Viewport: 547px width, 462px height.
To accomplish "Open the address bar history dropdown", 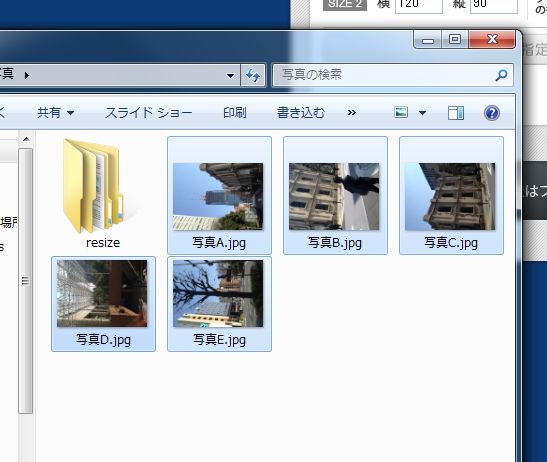I will (230, 75).
